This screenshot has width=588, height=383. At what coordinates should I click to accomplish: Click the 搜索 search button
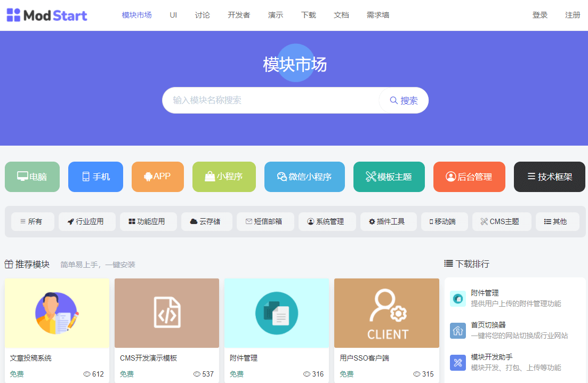coord(404,100)
